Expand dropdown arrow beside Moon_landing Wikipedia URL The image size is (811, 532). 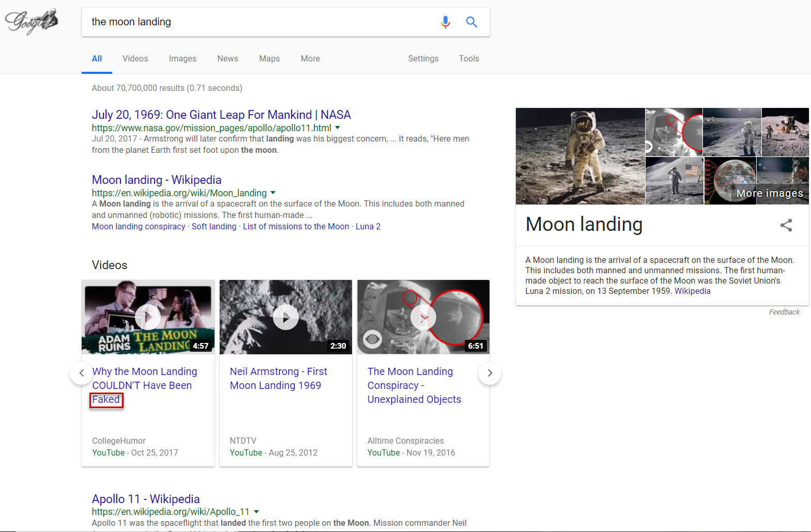pos(273,193)
